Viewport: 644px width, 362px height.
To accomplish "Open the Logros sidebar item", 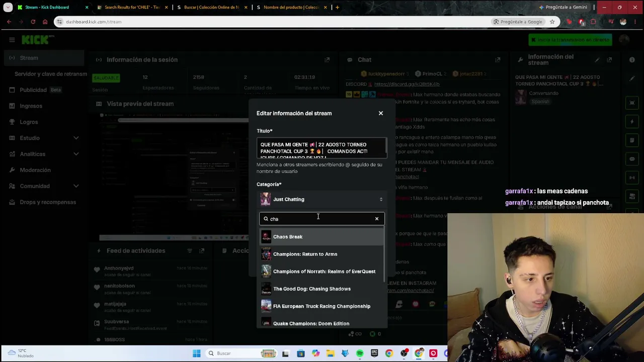I will (x=29, y=122).
